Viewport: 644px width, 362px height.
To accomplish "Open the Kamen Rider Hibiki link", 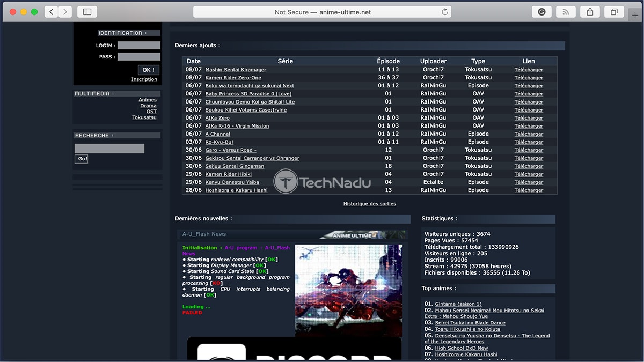I will click(229, 174).
